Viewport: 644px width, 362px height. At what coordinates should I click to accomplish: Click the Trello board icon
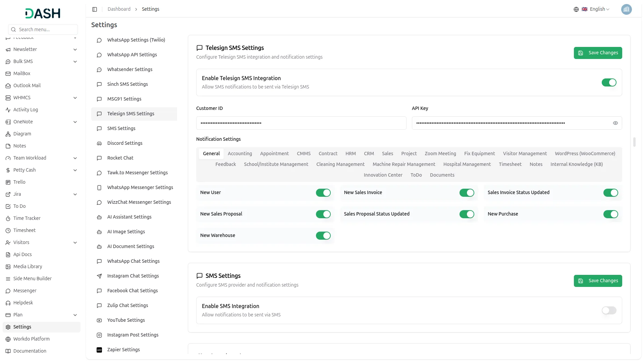point(8,182)
